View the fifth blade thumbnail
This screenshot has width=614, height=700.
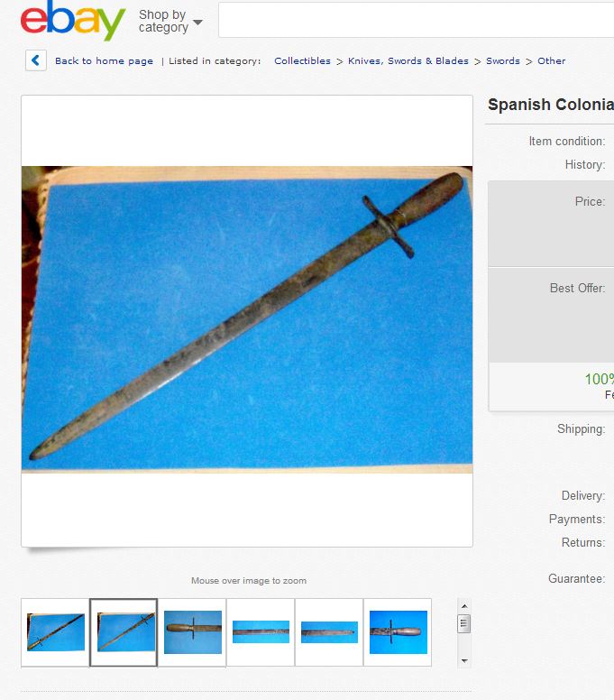329,632
